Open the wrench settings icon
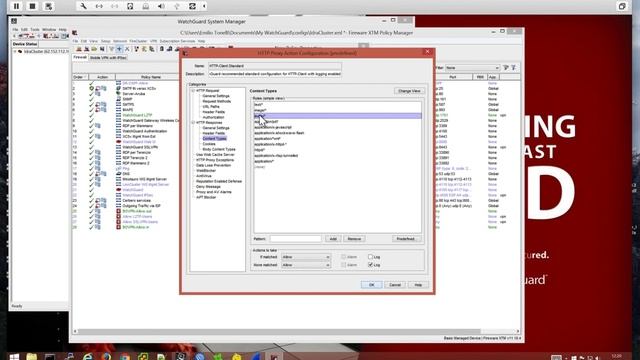The image size is (640, 360). click(x=83, y=6)
